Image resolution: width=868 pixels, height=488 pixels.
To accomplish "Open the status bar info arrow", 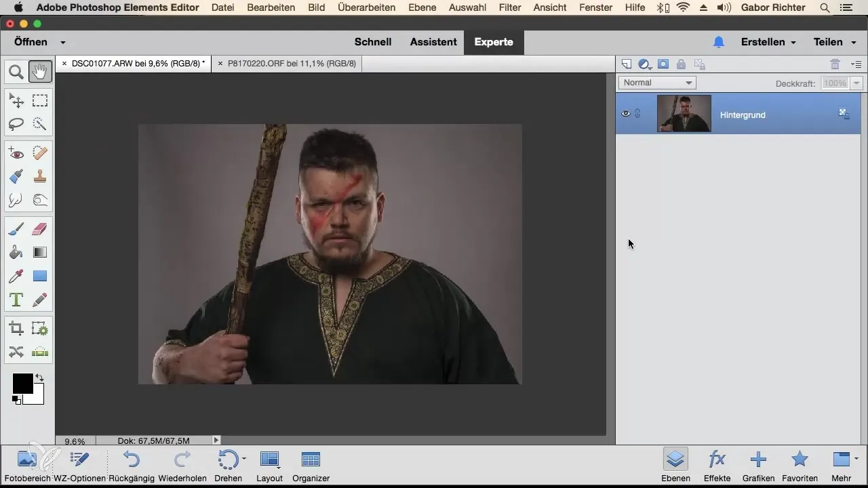I will coord(216,441).
